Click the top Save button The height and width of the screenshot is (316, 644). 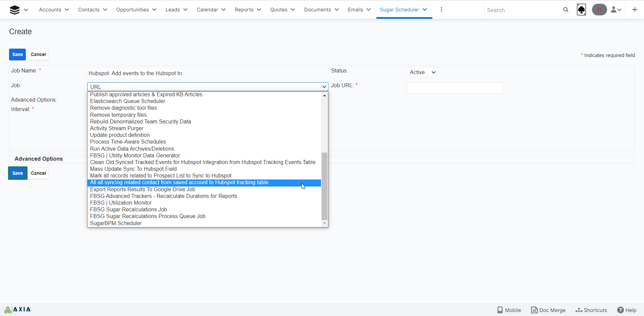[17, 54]
